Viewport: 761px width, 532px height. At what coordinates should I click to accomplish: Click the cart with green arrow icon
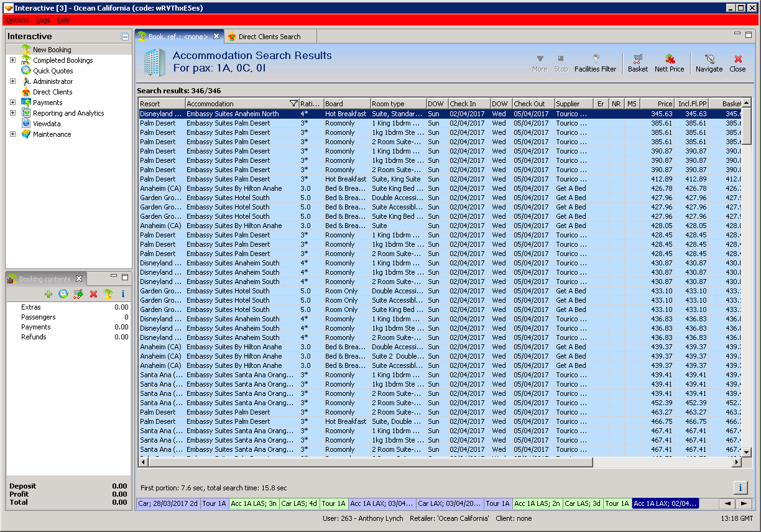point(78,294)
